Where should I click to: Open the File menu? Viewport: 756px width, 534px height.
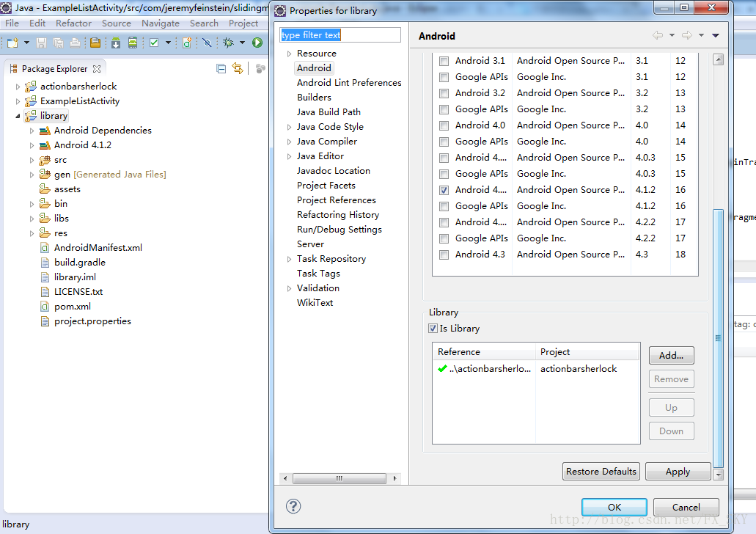coord(12,23)
